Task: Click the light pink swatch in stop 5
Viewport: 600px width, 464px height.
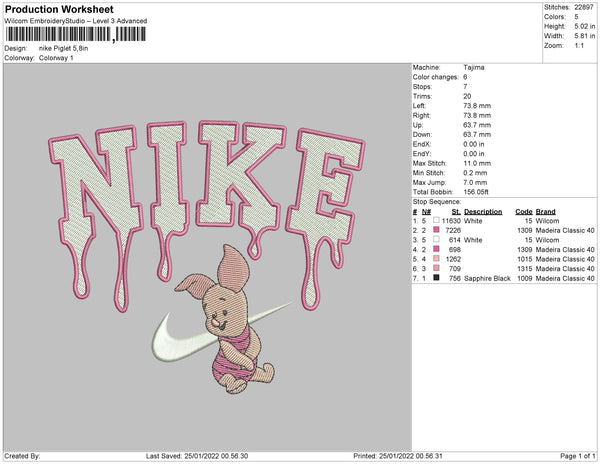Action: coord(436,259)
